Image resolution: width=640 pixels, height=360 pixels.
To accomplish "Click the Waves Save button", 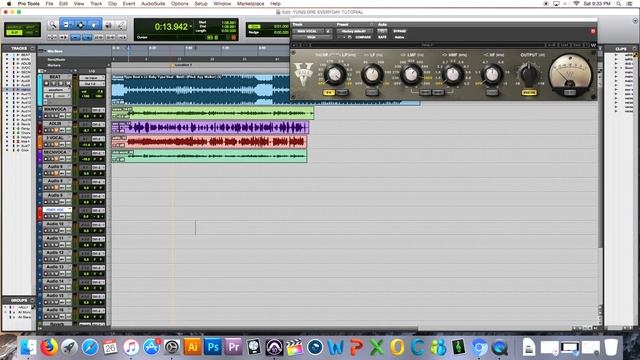I will coord(576,45).
